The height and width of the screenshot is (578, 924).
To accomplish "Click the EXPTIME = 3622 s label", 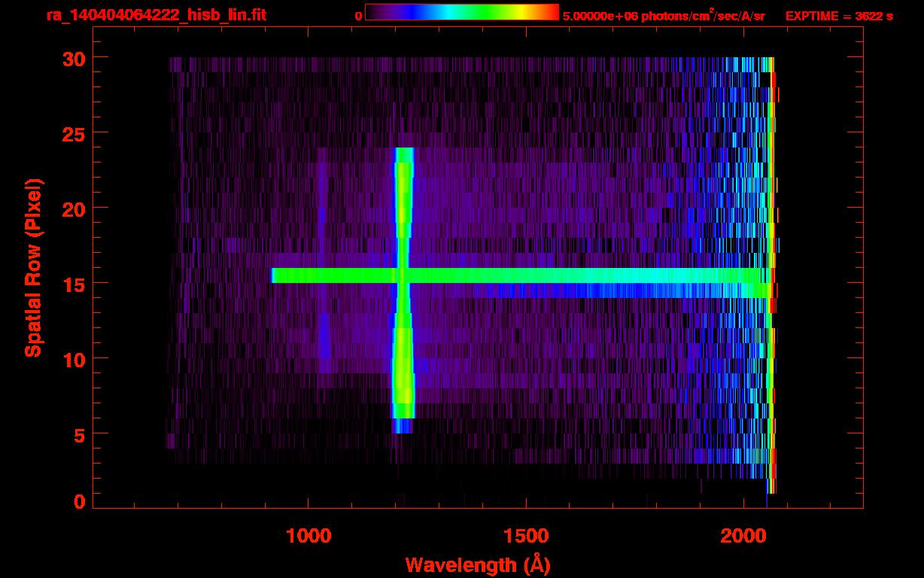I will point(839,15).
